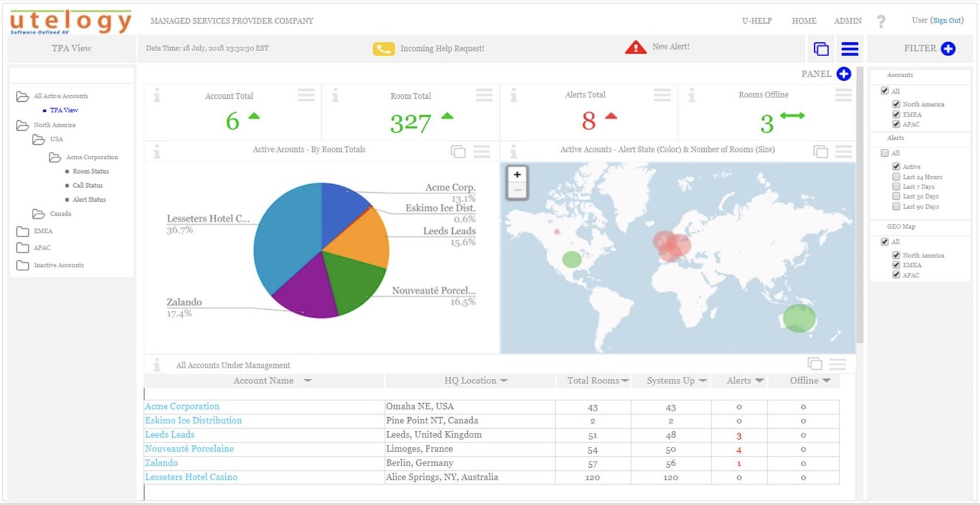This screenshot has height=505, width=980.
Task: Check the Last 24 Hours alerts checkbox
Action: point(896,177)
